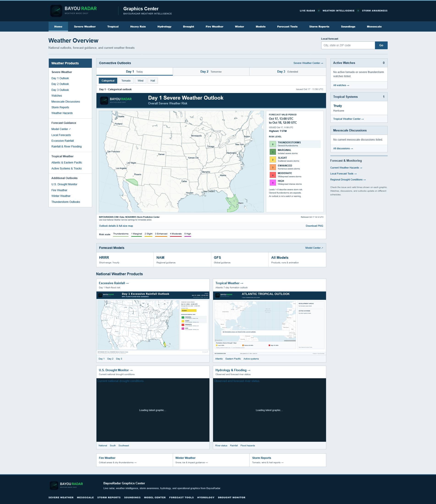This screenshot has width=436, height=504.
Task: Open Model Center external link in sidebar
Action: pos(61,129)
